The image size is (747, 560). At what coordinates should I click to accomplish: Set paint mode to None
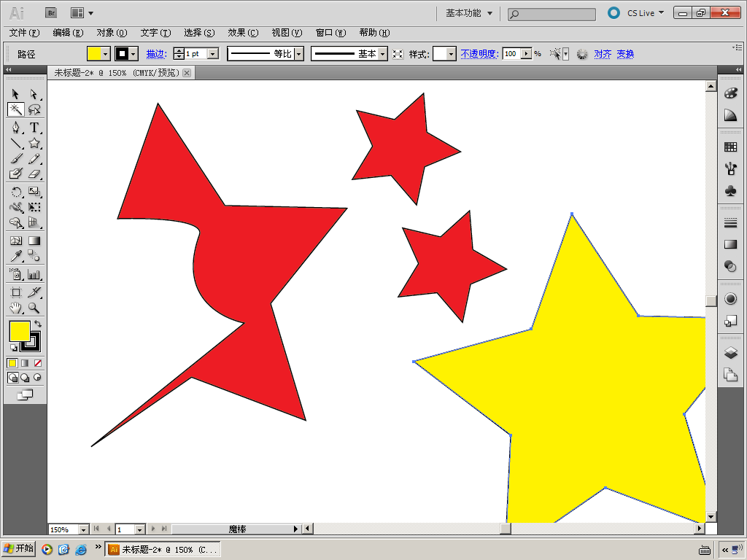[38, 363]
